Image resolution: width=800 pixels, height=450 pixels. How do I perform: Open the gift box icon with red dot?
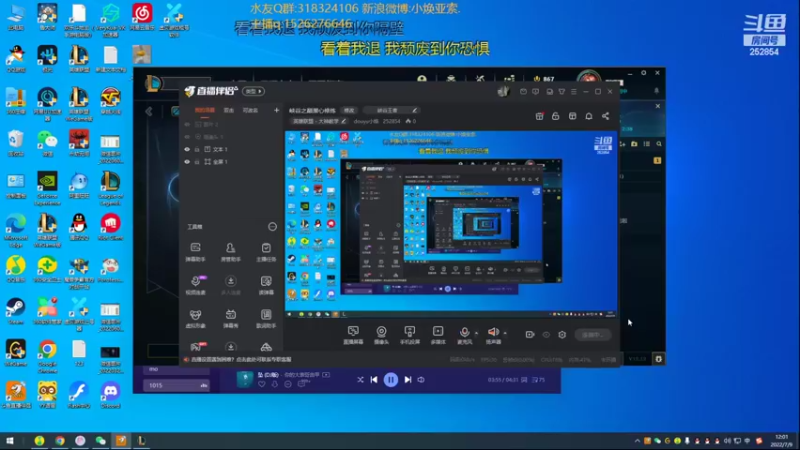point(539,116)
